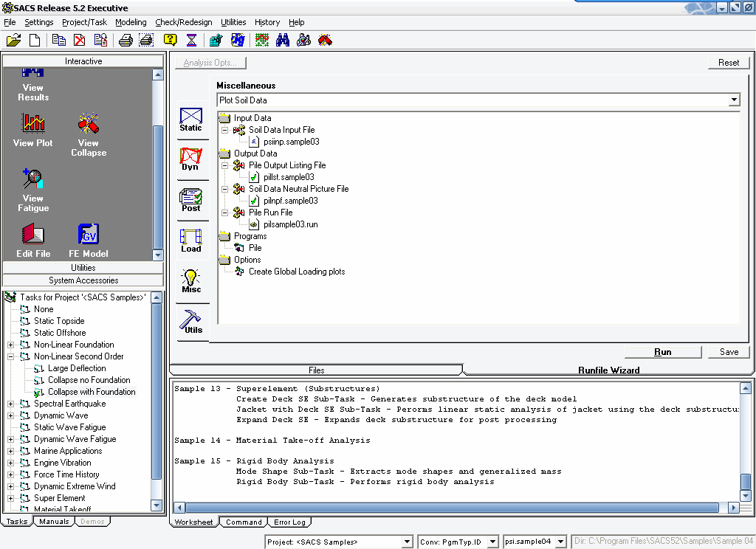The height and width of the screenshot is (549, 756).
Task: Expand the Marine Applications task
Action: 10,451
